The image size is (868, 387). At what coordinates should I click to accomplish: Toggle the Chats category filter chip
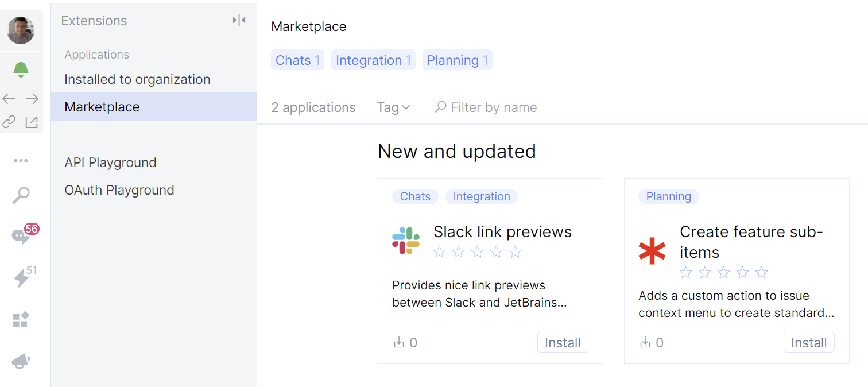[x=297, y=60]
